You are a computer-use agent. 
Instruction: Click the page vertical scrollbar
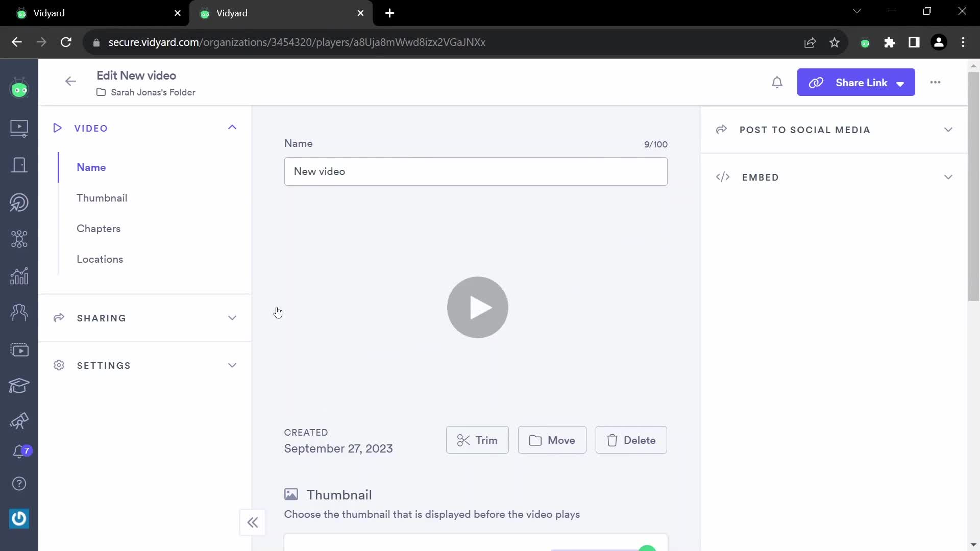973,186
